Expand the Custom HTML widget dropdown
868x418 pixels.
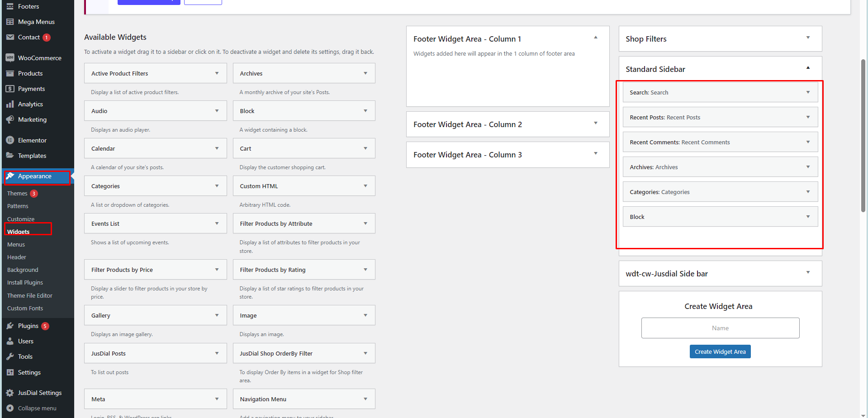[x=365, y=186]
